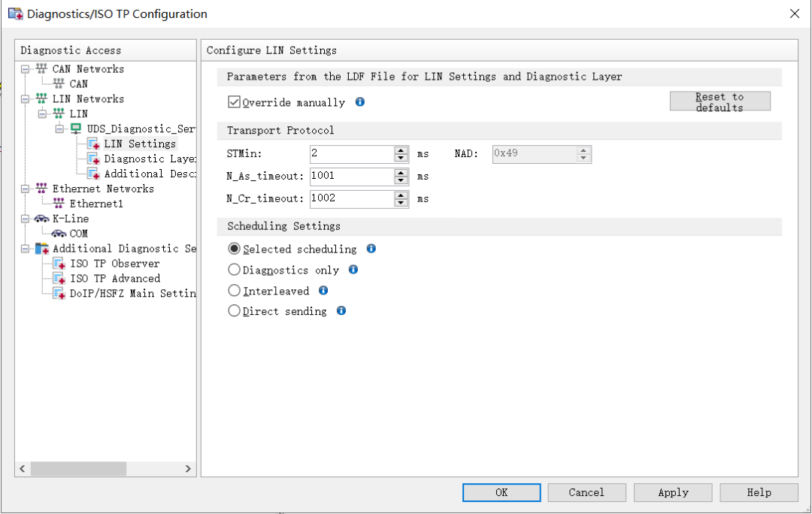The height and width of the screenshot is (514, 812).
Task: Collapse the LIN Networks tree node
Action: [x=26, y=99]
